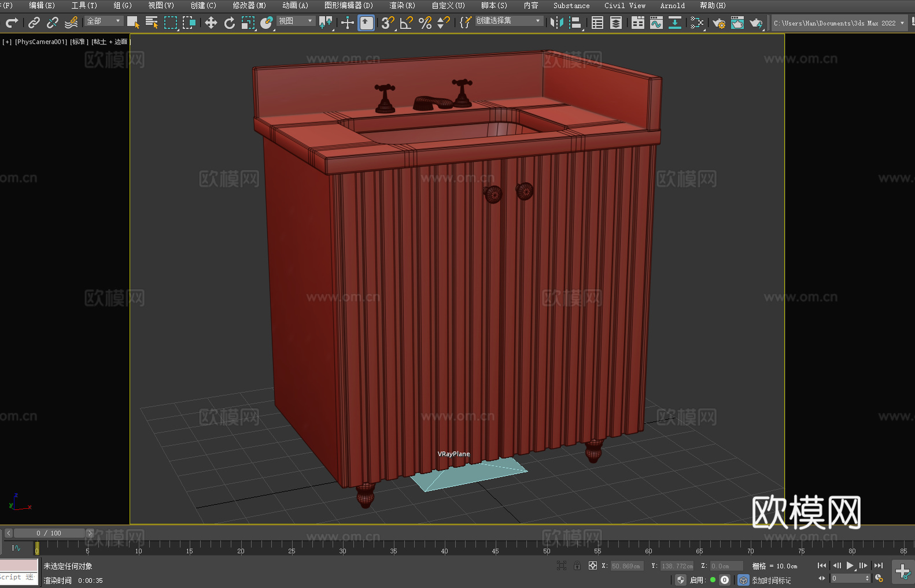This screenshot has height=588, width=915.
Task: Click the Align tool icon
Action: tap(575, 23)
